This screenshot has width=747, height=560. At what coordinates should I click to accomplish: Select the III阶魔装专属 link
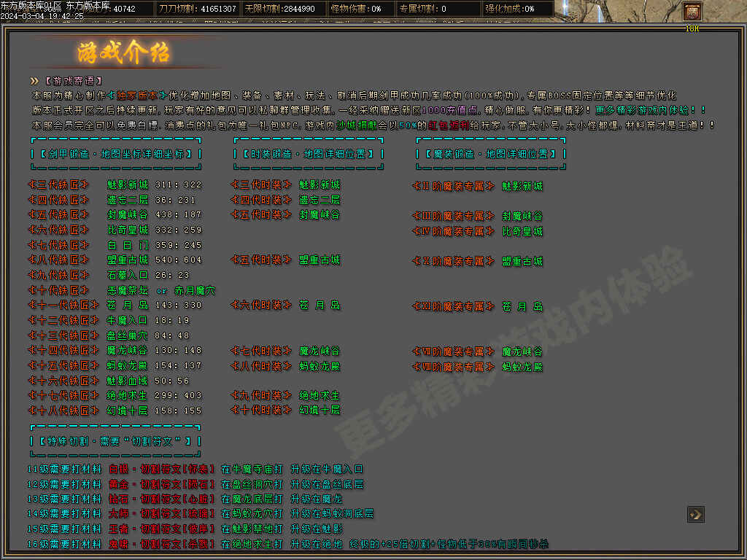tap(453, 216)
